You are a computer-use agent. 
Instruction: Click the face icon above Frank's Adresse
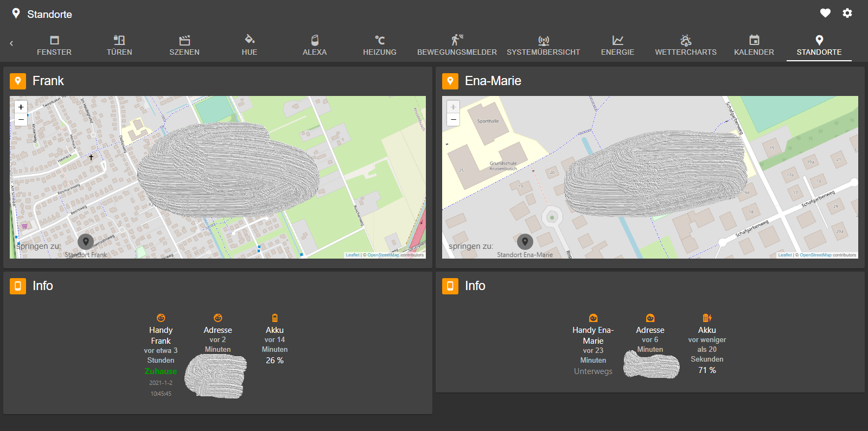tap(218, 318)
